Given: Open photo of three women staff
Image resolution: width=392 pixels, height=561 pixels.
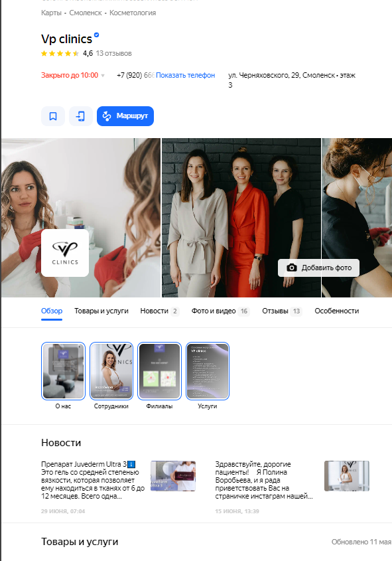Looking at the screenshot, I should [241, 218].
